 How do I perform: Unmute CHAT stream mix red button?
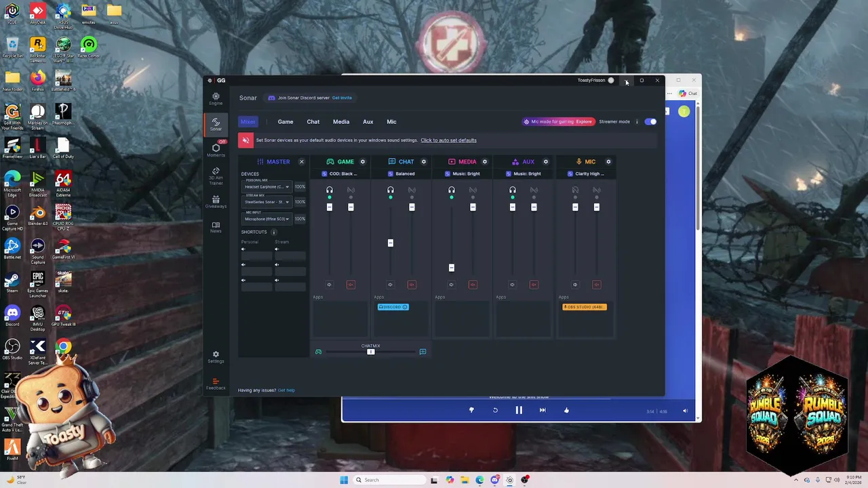click(x=412, y=285)
